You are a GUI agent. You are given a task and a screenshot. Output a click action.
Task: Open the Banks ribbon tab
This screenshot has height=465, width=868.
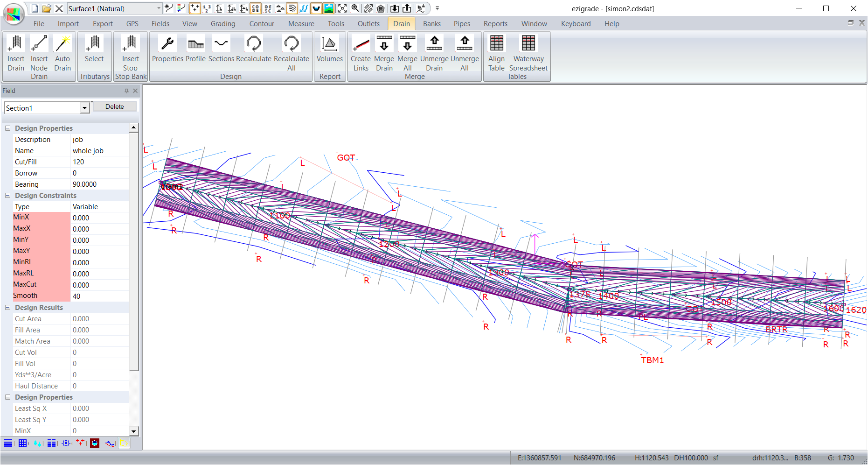coord(431,24)
